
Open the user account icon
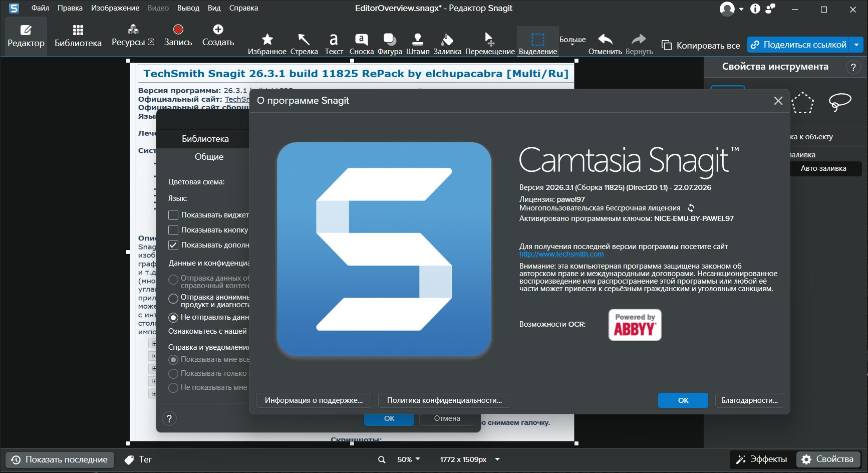[727, 9]
